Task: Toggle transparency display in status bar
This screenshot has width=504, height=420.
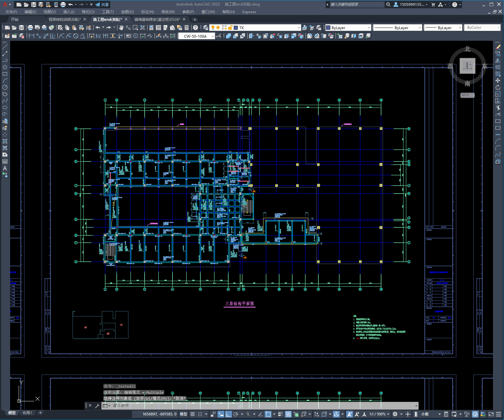Action: pos(288,414)
